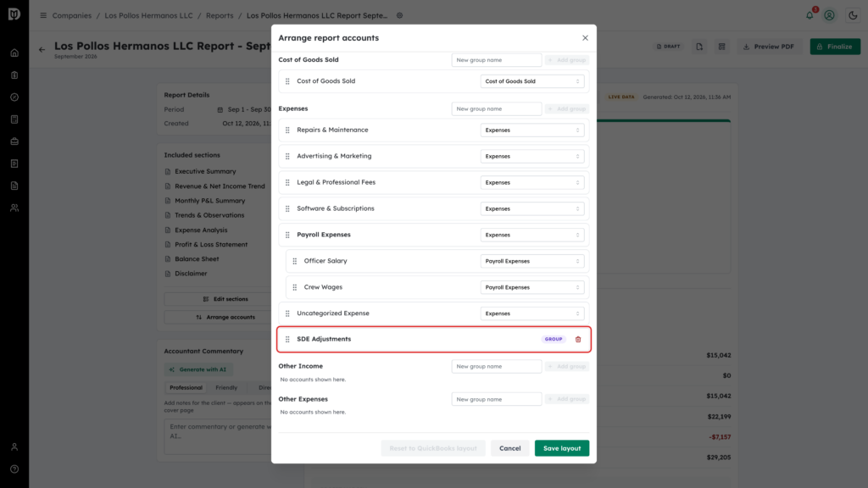Click the drag handle for Officer Salary
Image resolution: width=868 pixels, height=488 pixels.
coord(294,261)
